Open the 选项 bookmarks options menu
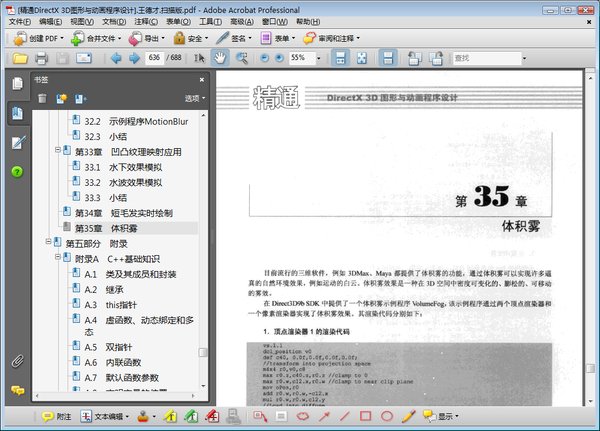 point(195,98)
